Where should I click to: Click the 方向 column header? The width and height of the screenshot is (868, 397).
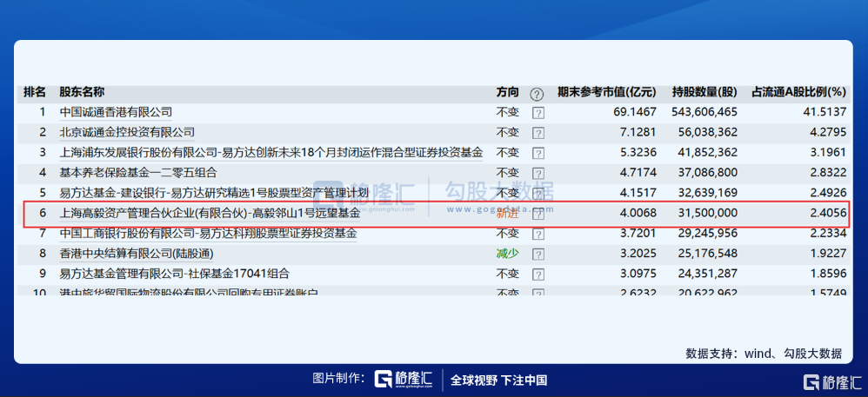508,92
